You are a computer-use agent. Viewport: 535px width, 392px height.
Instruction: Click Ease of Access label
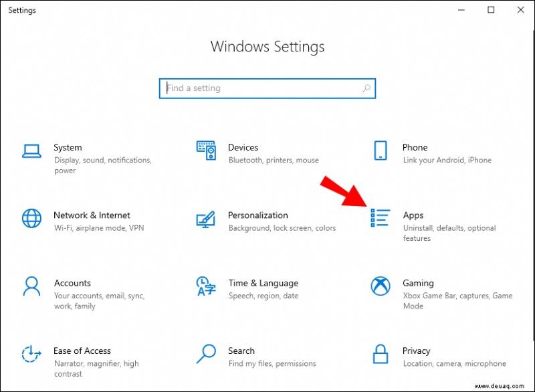click(82, 351)
